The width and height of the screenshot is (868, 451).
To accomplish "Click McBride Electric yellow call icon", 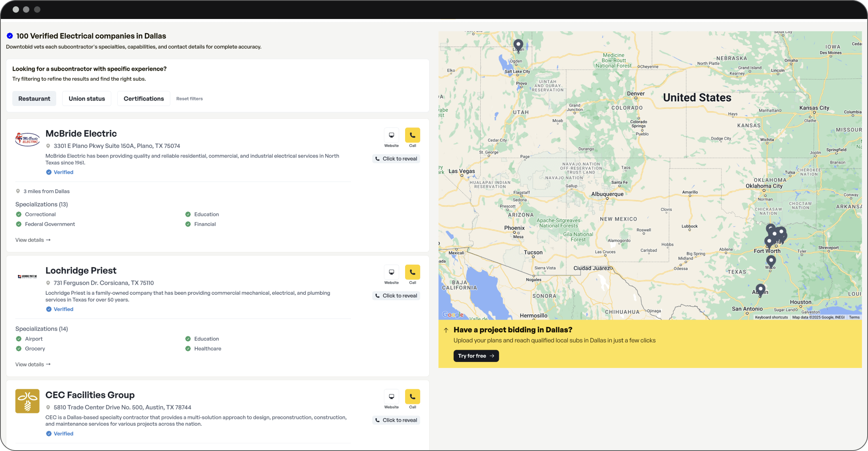I will pyautogui.click(x=412, y=135).
